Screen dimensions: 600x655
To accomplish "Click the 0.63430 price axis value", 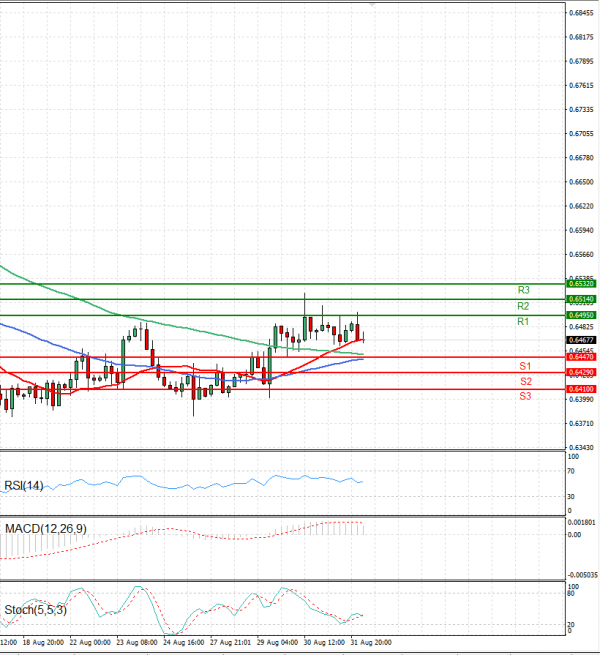I will pyautogui.click(x=581, y=448).
